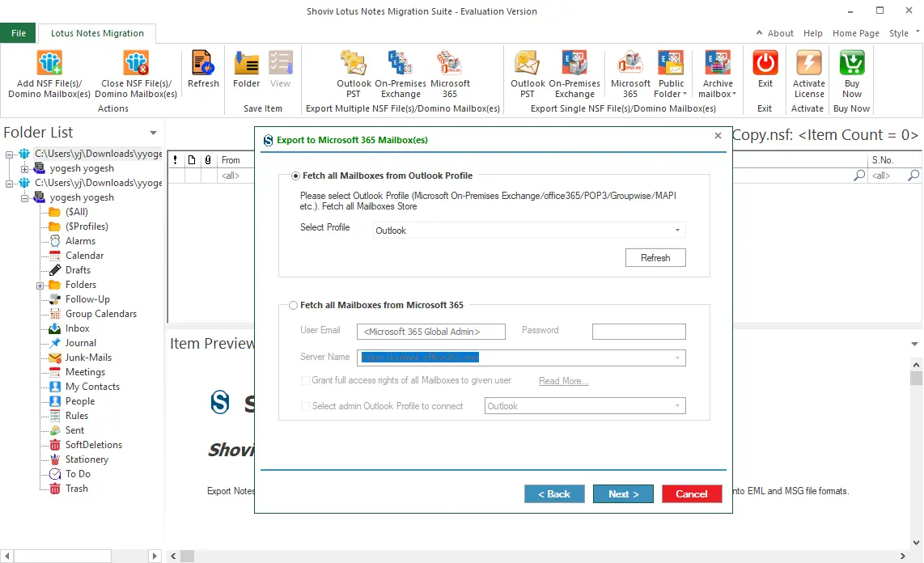Select the My Contacts folder
Image resolution: width=924 pixels, height=563 pixels.
pos(92,387)
